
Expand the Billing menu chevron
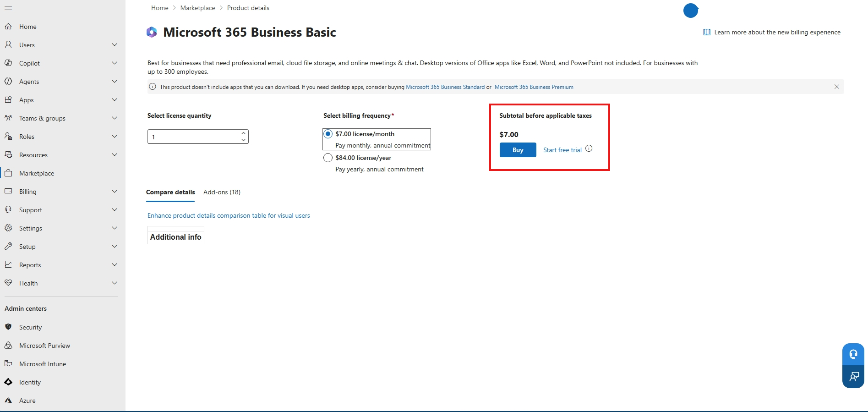[x=115, y=192]
